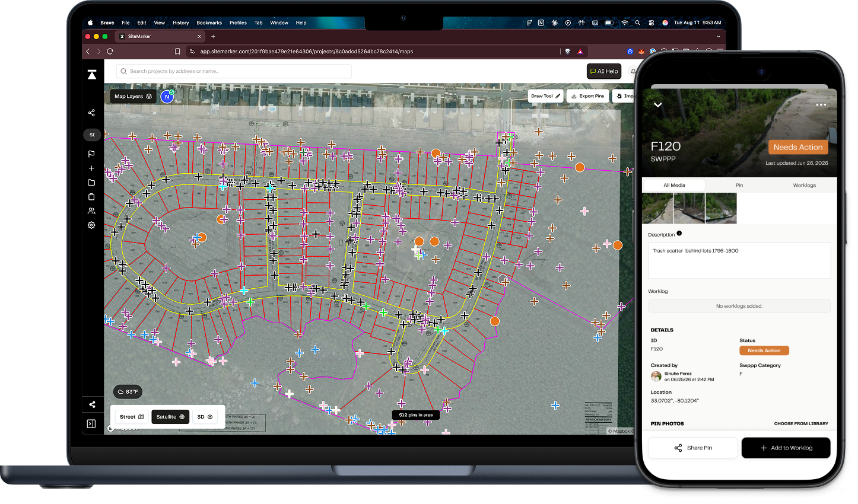This screenshot has width=858, height=504.
Task: Click the upper share icon in the sidebar
Action: pyautogui.click(x=91, y=113)
